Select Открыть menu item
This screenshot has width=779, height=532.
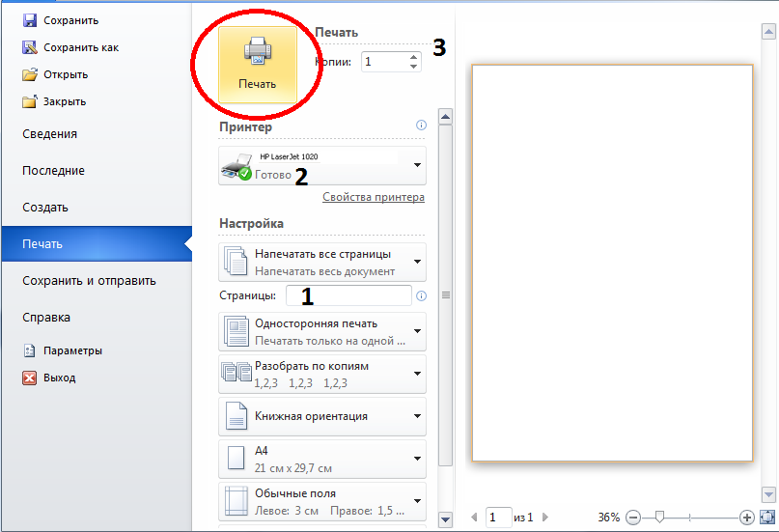coord(66,74)
